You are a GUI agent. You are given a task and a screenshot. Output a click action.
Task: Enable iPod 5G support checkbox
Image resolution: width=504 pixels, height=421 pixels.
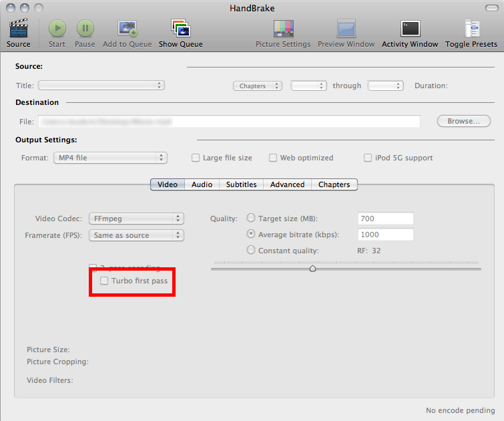367,158
